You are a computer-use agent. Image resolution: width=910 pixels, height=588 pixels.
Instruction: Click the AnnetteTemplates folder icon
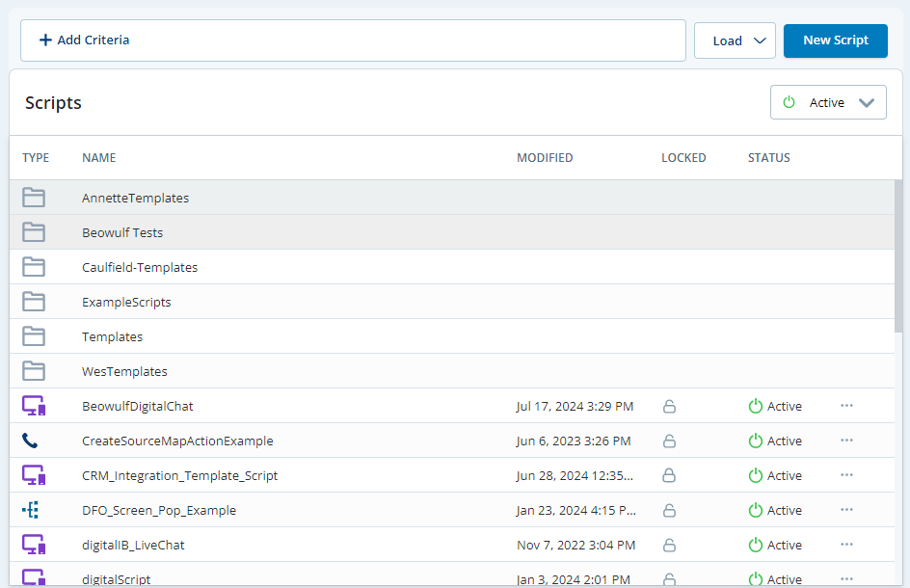click(x=34, y=198)
